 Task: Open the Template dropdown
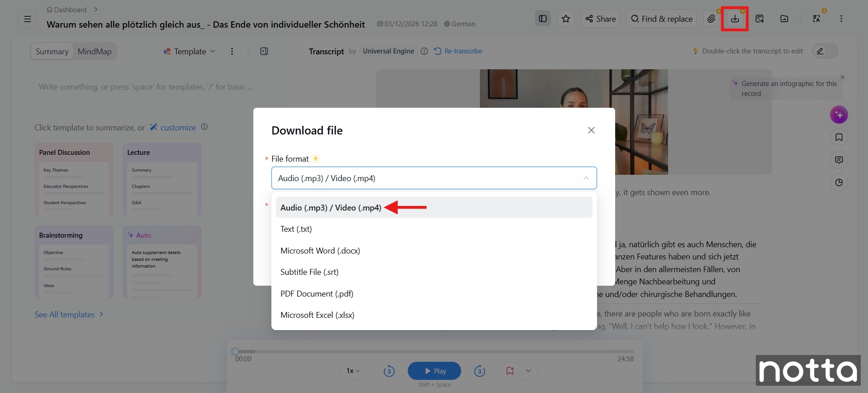(190, 52)
